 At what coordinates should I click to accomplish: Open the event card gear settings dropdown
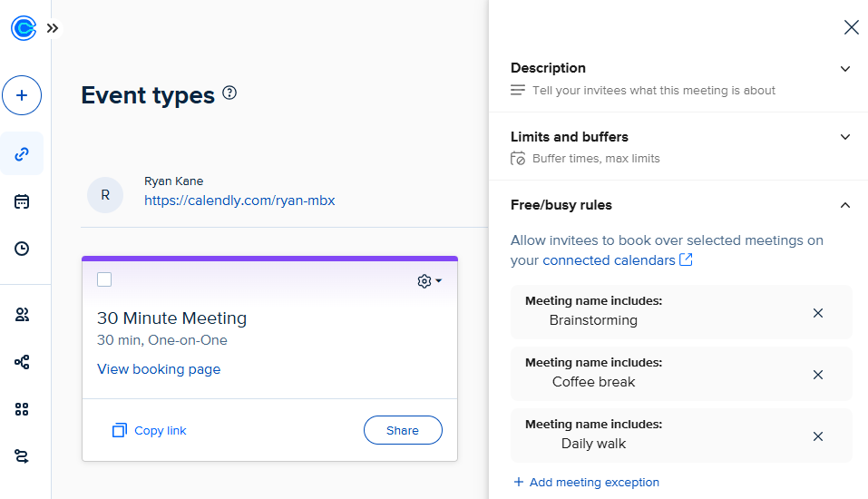(x=429, y=281)
